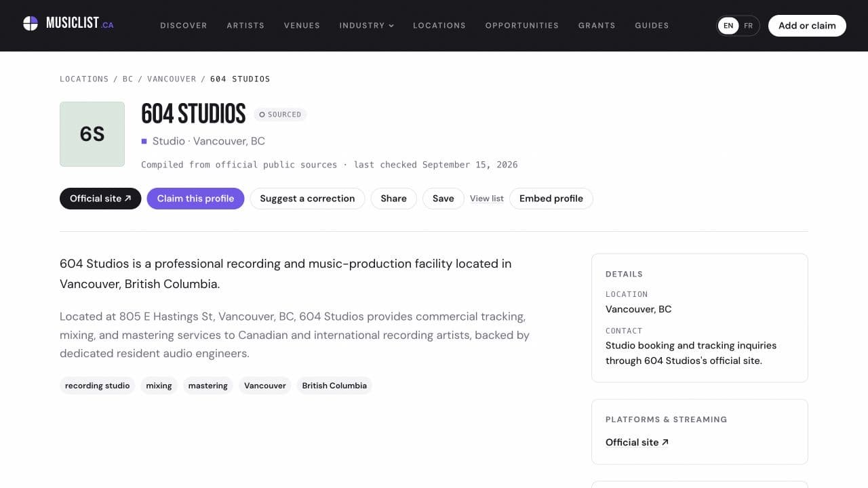
Task: Follow the LOCATIONS breadcrumb link
Action: [x=84, y=79]
